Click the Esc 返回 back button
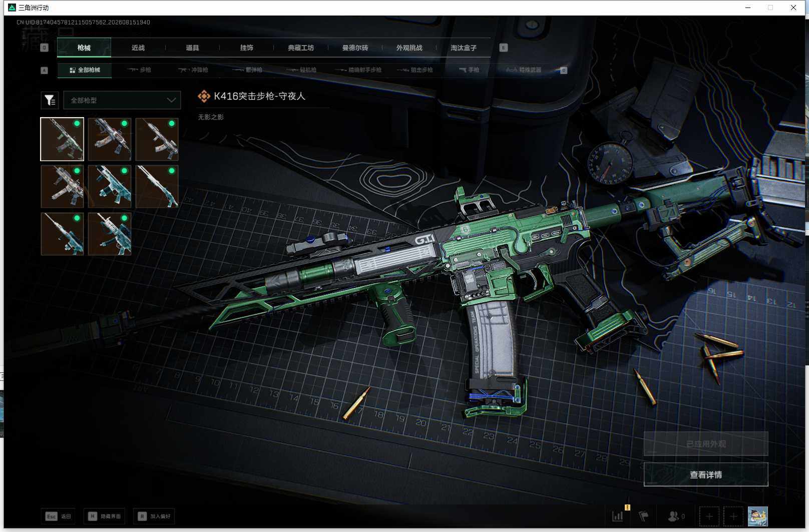 (58, 516)
